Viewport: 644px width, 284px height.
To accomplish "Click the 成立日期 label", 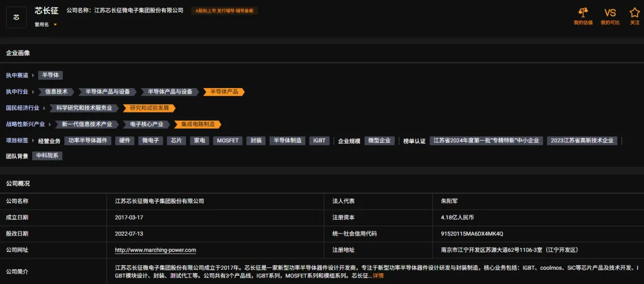I will [17, 217].
